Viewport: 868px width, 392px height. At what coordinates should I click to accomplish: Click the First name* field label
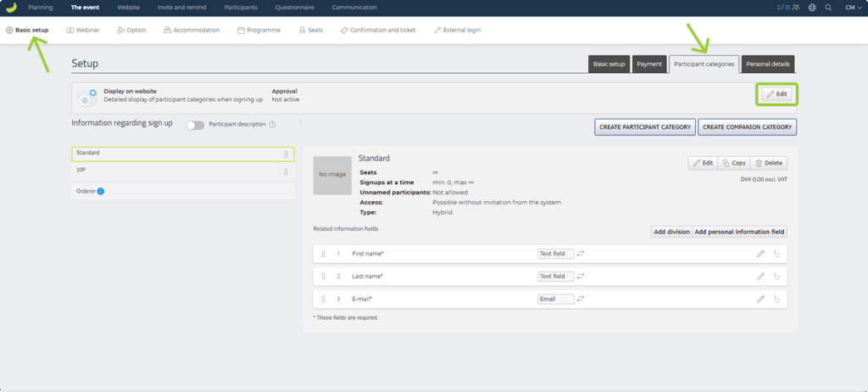[x=368, y=254]
